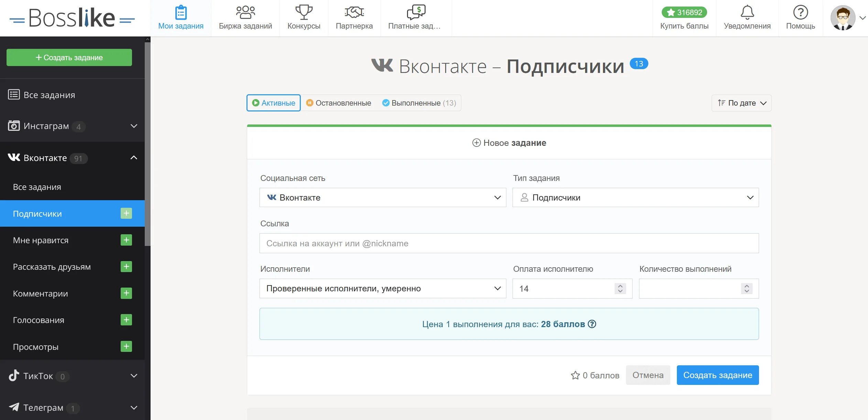The height and width of the screenshot is (420, 868).
Task: Open the Партнерка handshake icon
Action: [x=354, y=13]
